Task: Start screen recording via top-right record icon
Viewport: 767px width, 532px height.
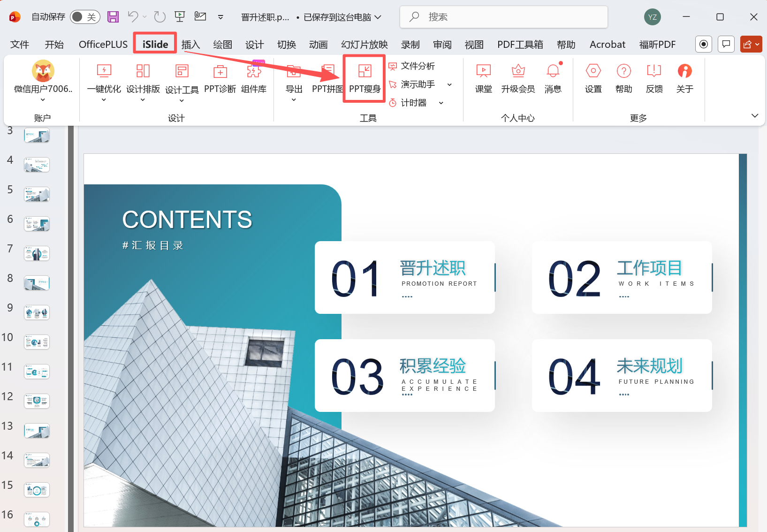Action: [x=703, y=44]
